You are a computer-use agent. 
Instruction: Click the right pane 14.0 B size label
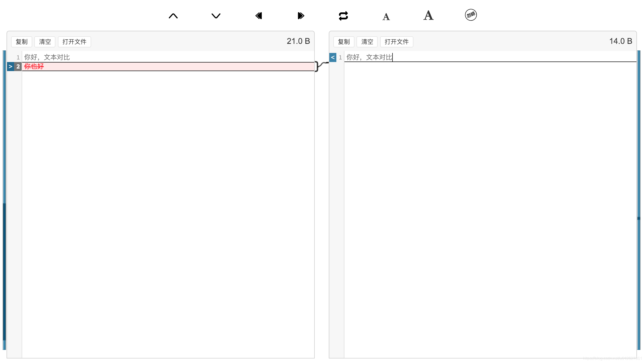coord(621,41)
